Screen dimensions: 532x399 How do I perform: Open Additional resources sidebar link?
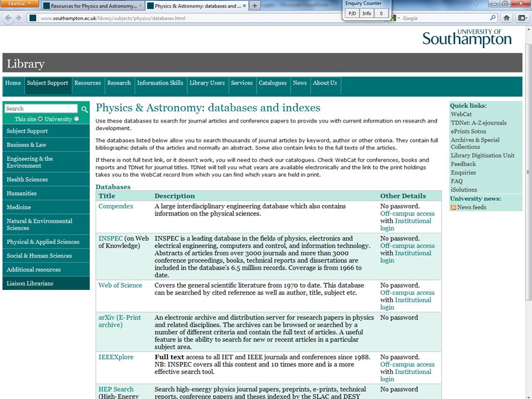46,270
